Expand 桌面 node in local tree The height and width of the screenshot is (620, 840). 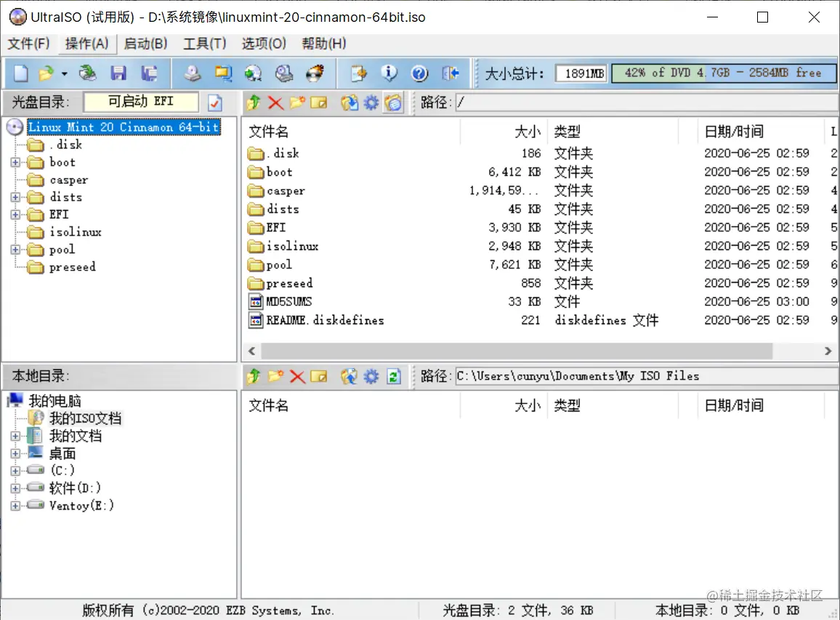15,454
